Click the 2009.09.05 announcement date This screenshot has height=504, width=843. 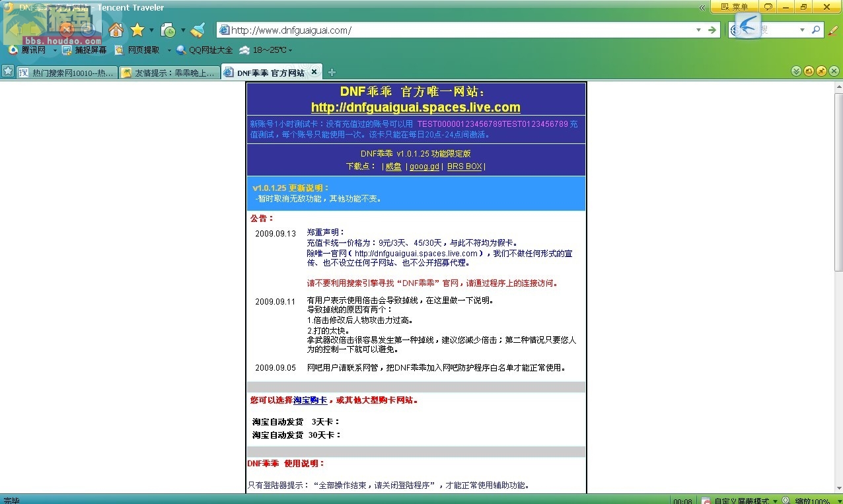tap(275, 367)
